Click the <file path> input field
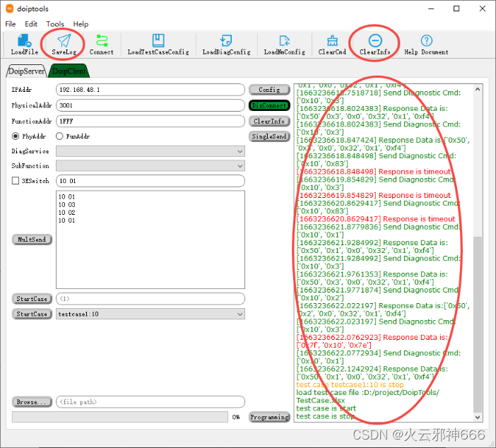This screenshot has width=496, height=448. 150,402
